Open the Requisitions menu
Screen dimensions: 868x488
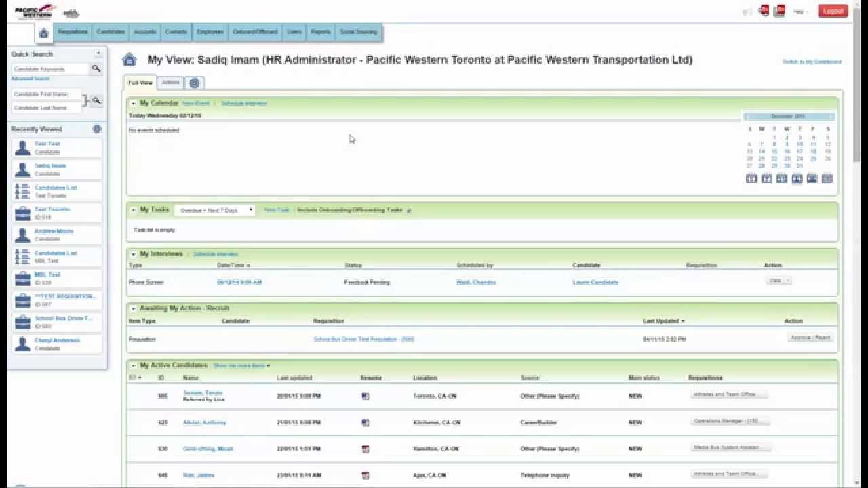(73, 32)
